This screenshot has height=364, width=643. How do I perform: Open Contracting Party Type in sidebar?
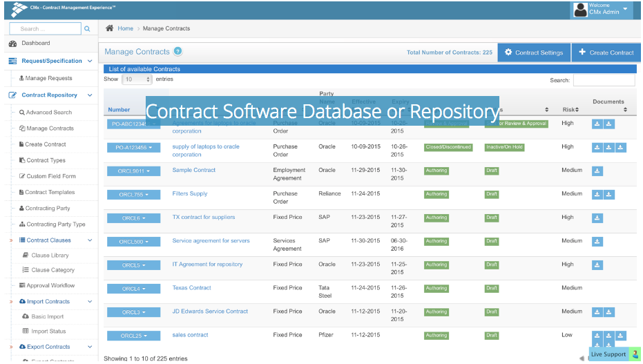pos(56,224)
